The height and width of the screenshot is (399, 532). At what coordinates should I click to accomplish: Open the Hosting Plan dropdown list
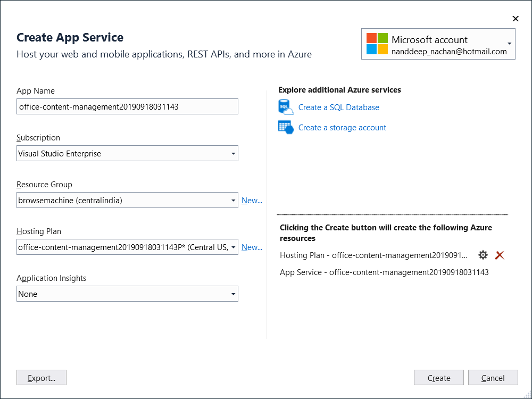pos(233,247)
